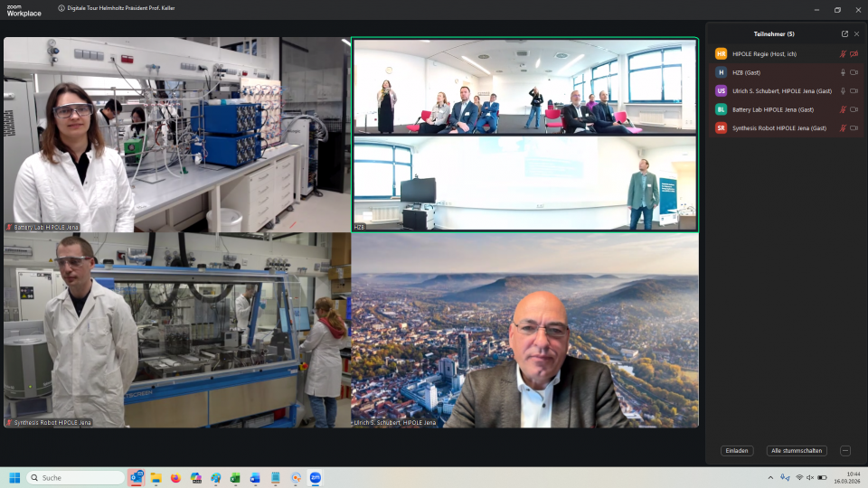
Task: Select the Ulrich S. Schubert video tile
Action: click(x=524, y=331)
